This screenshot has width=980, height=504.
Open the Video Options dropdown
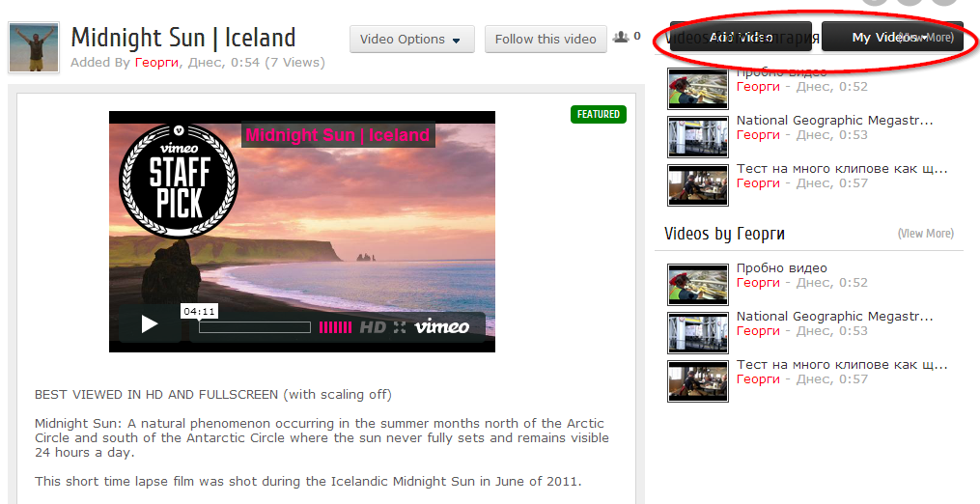[412, 40]
